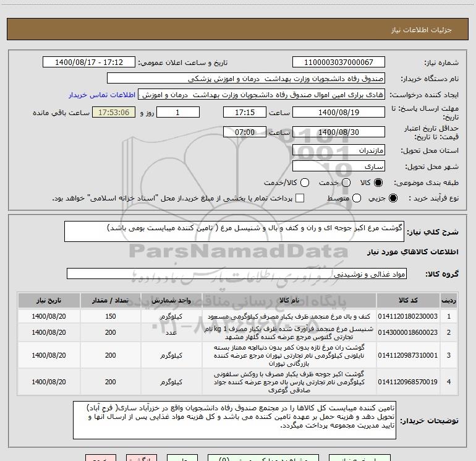
Task: Click the validity hour field 07:00
Action: [x=245, y=132]
